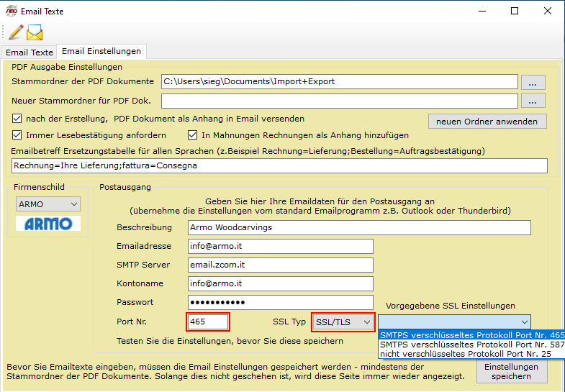Image resolution: width=565 pixels, height=392 pixels.
Task: Click the ARMO company logo image
Action: [x=48, y=224]
